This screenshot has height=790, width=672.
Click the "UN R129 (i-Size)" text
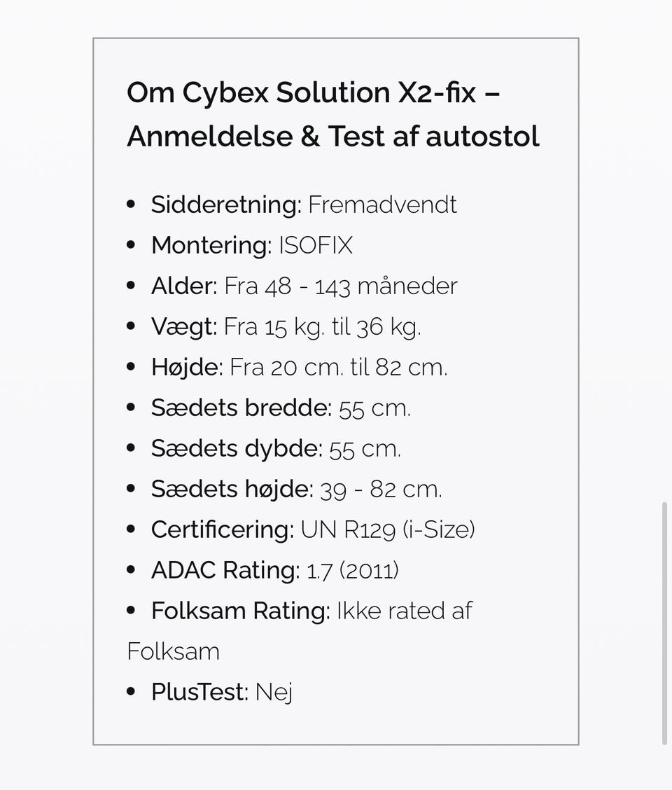pos(388,529)
